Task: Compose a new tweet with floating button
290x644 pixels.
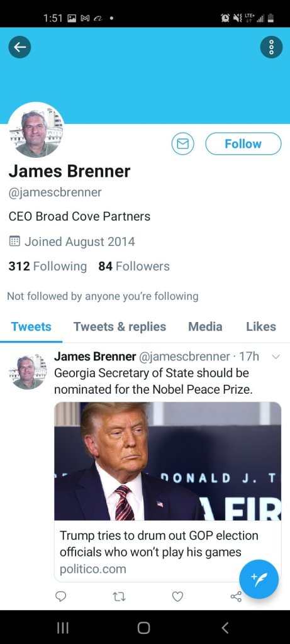Action: point(259,579)
